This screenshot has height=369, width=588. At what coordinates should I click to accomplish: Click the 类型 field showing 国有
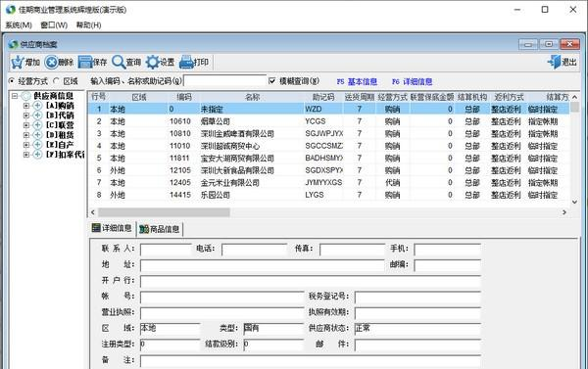273,329
